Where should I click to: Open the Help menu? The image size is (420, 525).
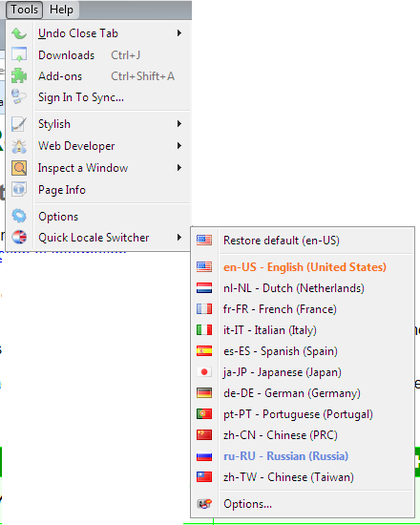click(x=61, y=10)
